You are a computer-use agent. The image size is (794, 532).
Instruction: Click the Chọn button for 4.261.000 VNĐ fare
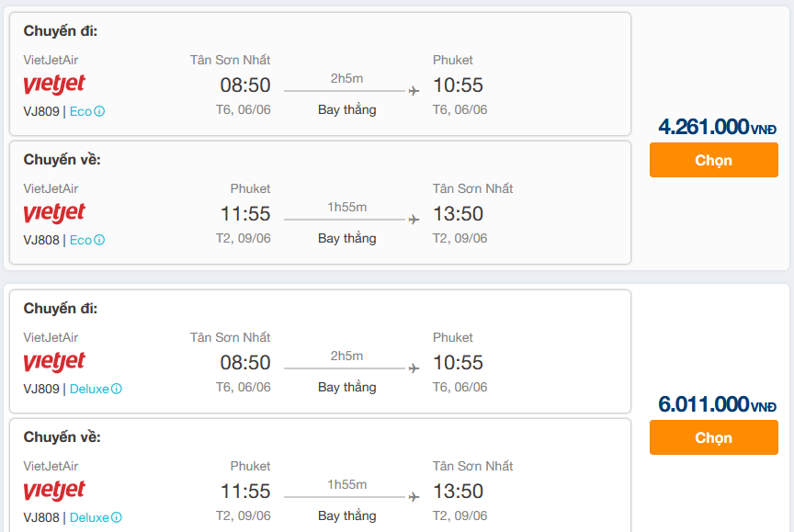(x=713, y=160)
